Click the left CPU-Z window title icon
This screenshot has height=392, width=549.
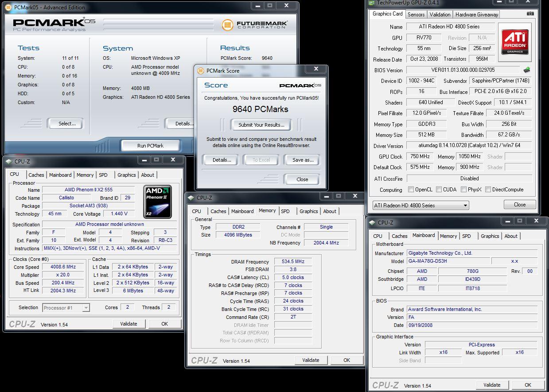(9, 162)
